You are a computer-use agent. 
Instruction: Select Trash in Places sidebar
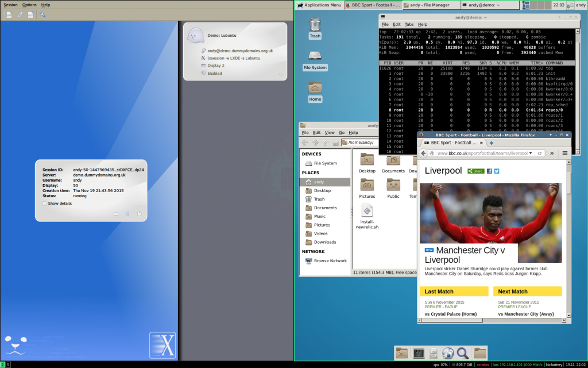[325, 200]
